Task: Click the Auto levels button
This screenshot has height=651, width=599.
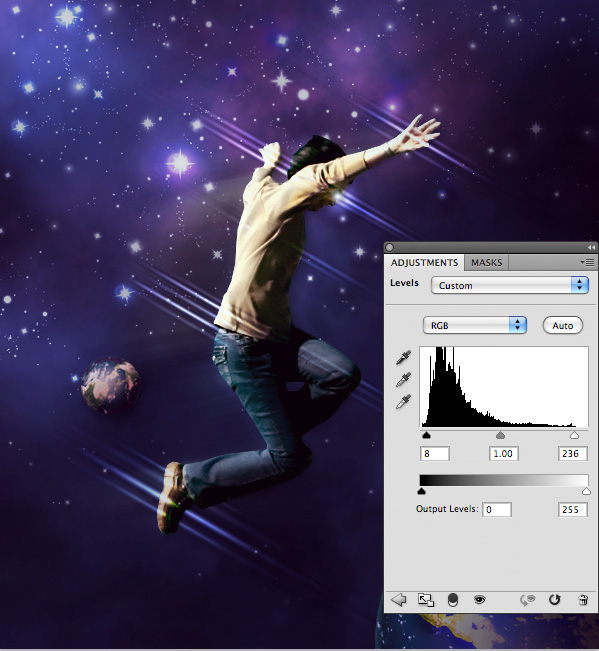Action: click(x=562, y=326)
